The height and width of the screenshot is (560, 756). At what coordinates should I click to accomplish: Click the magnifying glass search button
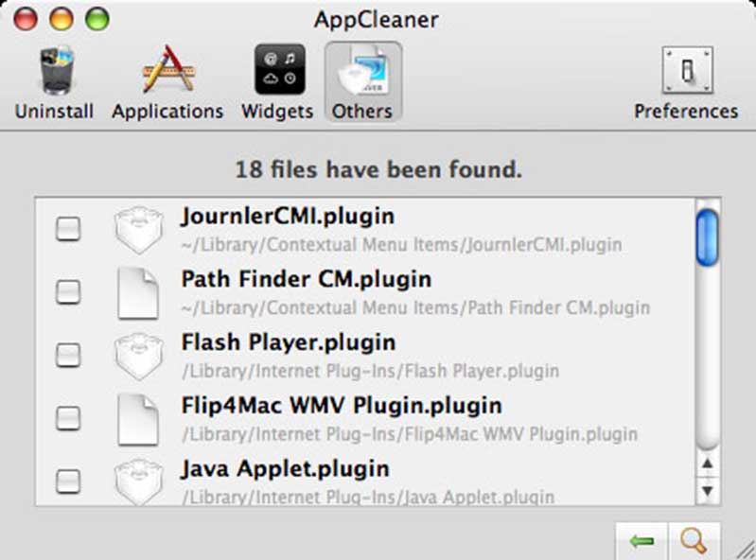point(694,542)
